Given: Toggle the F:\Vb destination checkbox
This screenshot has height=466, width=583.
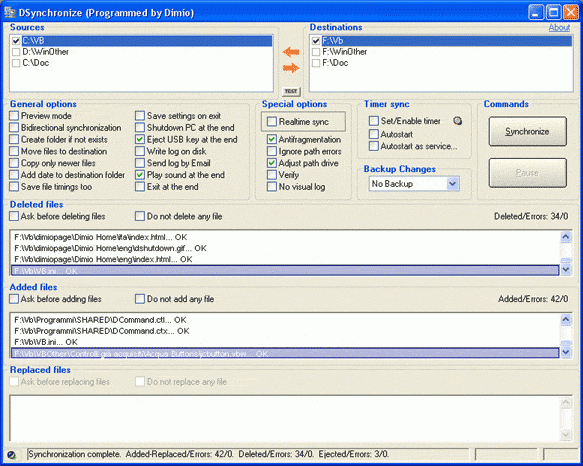Looking at the screenshot, I should (x=316, y=41).
